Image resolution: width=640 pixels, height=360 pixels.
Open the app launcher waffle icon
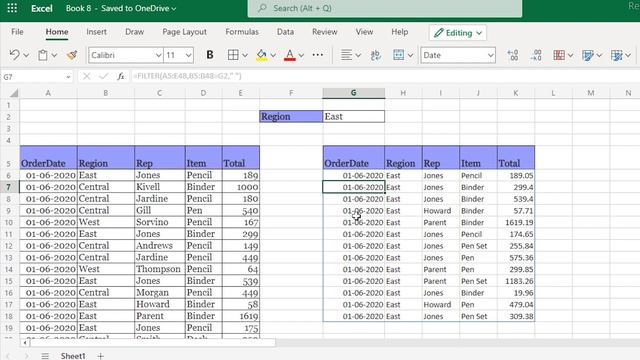tap(12, 8)
